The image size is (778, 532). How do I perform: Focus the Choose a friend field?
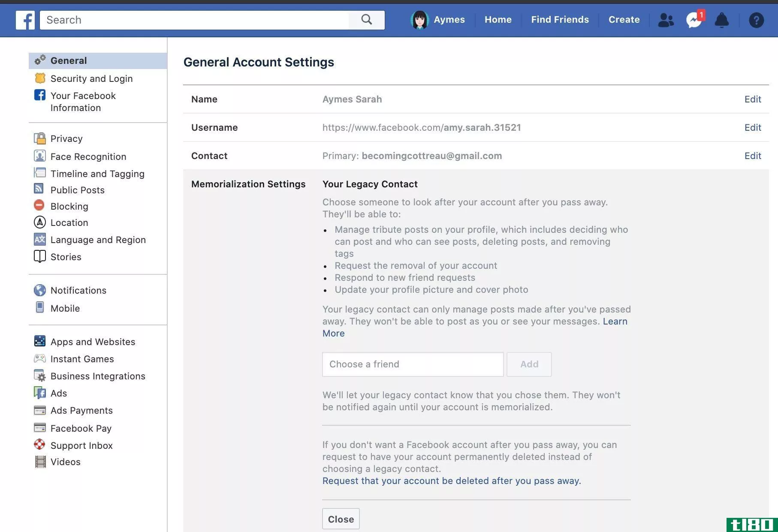tap(413, 364)
